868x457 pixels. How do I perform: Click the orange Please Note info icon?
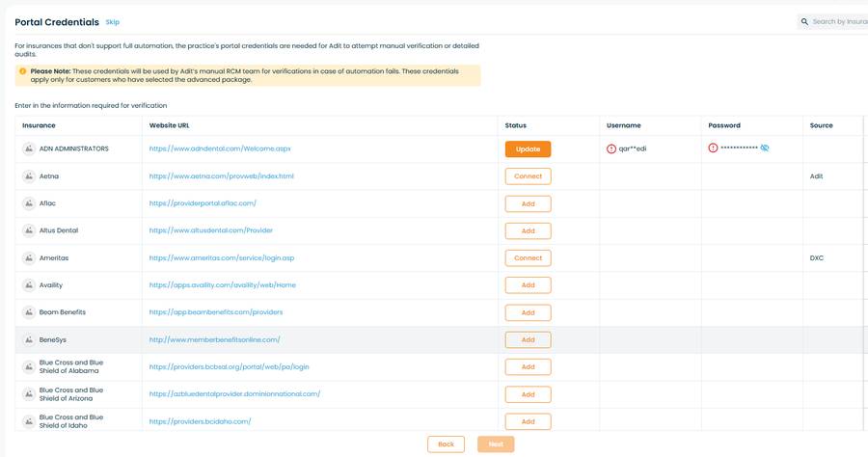[23, 71]
